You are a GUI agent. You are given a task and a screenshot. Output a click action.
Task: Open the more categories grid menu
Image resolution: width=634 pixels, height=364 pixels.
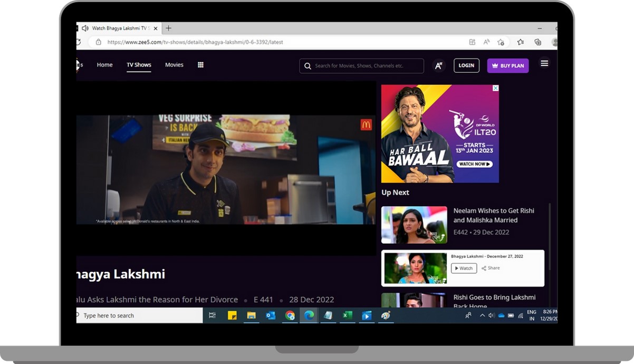(200, 65)
